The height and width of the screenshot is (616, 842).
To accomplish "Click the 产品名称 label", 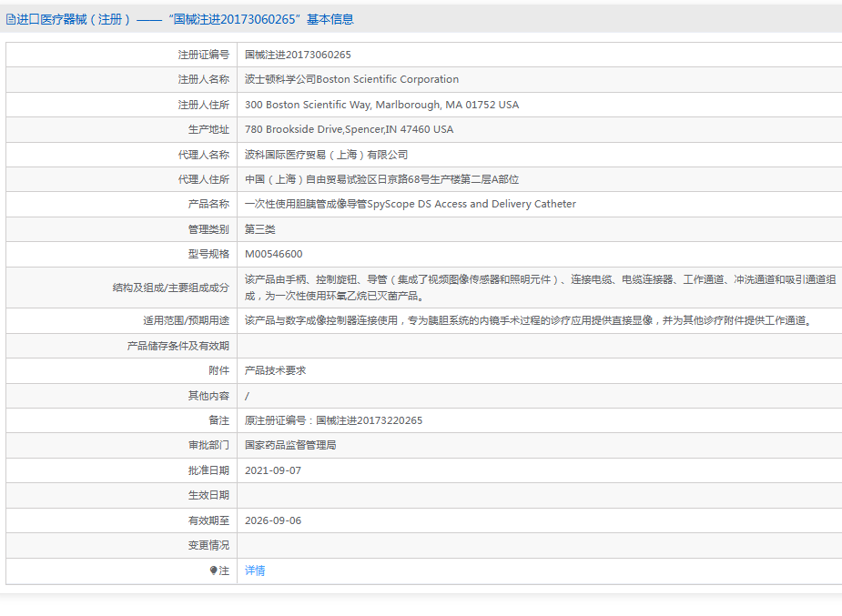I will [x=208, y=204].
